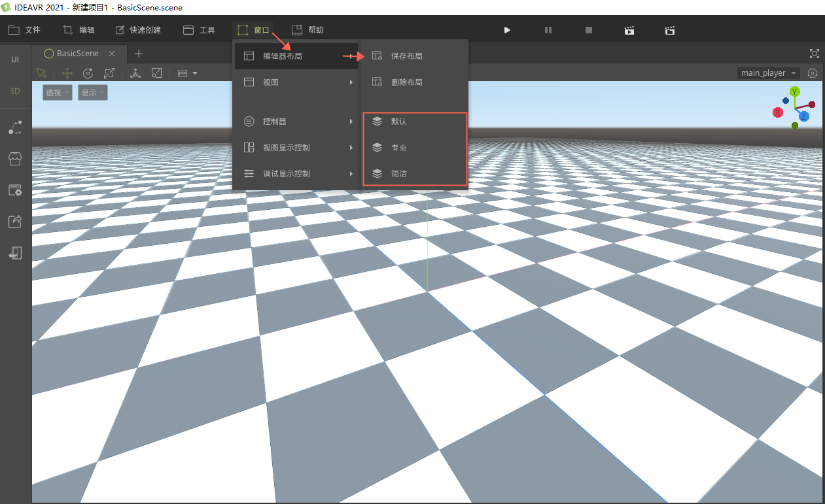Click the 窗口 menu

(x=253, y=30)
